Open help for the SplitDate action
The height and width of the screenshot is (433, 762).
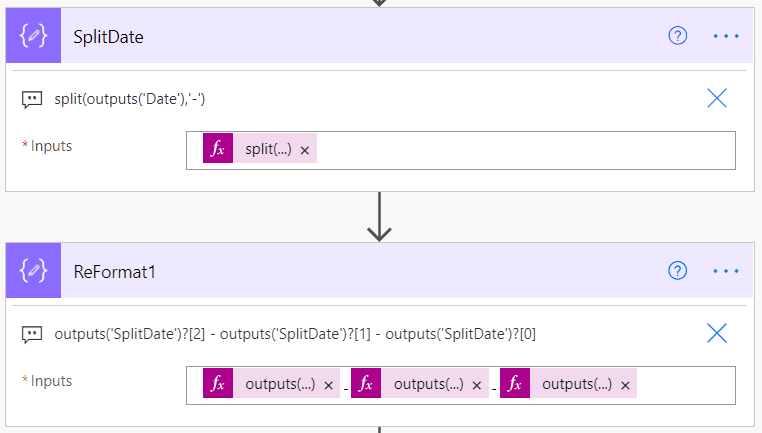[678, 35]
